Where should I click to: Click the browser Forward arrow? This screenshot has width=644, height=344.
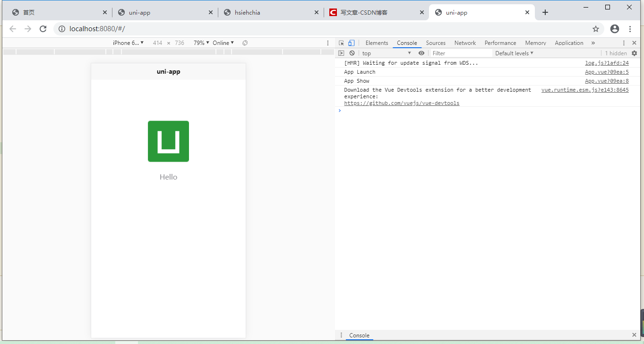tap(28, 29)
